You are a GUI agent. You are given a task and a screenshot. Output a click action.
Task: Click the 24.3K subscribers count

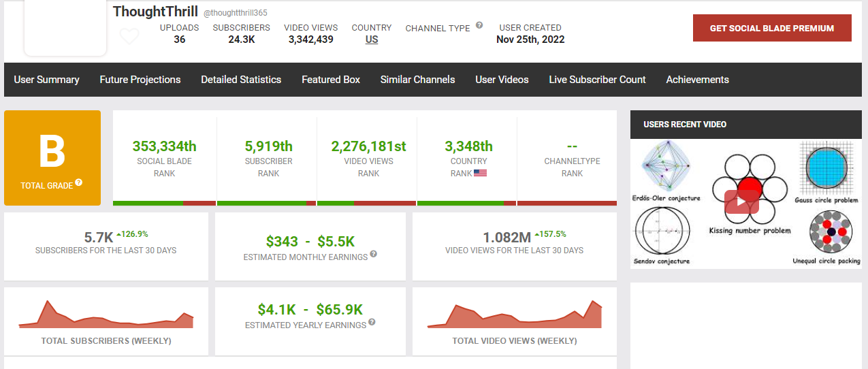point(242,39)
